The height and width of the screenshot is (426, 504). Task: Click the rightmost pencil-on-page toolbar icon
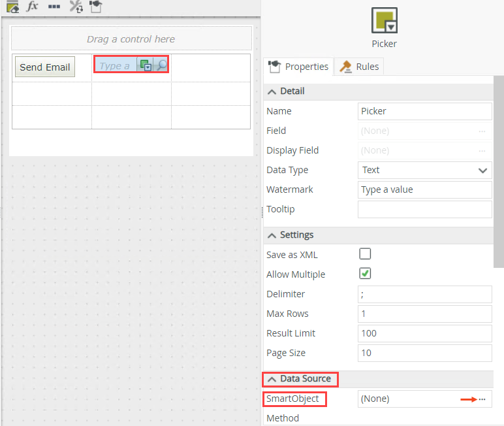[x=95, y=6]
